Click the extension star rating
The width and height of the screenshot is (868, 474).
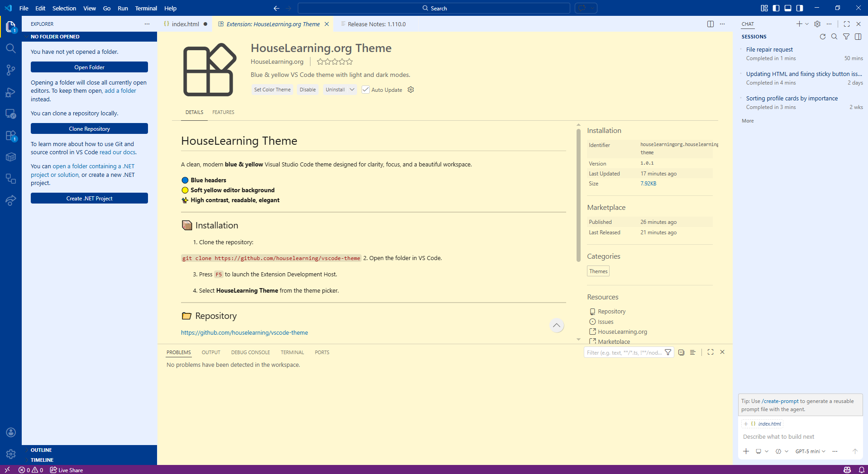[x=335, y=62]
